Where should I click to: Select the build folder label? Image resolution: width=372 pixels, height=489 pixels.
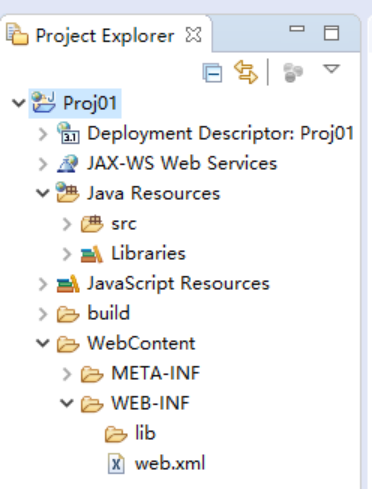pyautogui.click(x=109, y=313)
